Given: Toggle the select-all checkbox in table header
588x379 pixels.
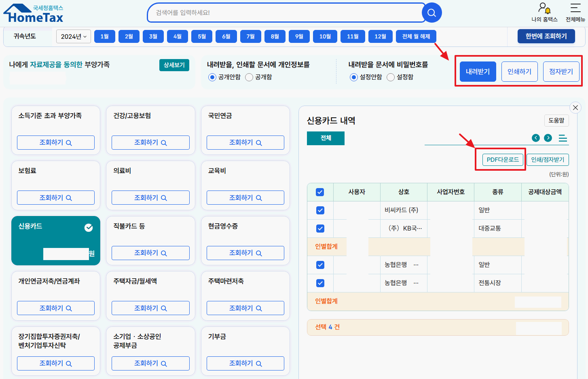Looking at the screenshot, I should 320,192.
